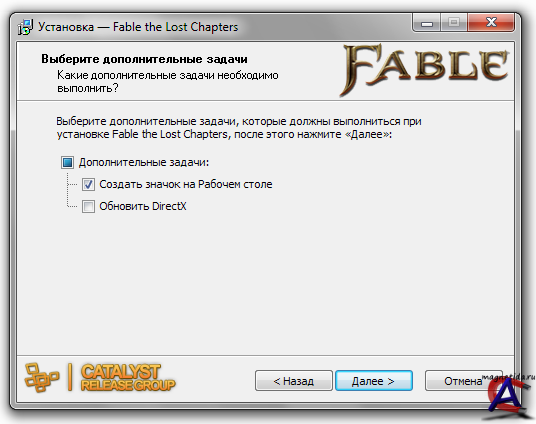Close the installer window
Image resolution: width=536 pixels, height=424 pixels.
click(491, 23)
